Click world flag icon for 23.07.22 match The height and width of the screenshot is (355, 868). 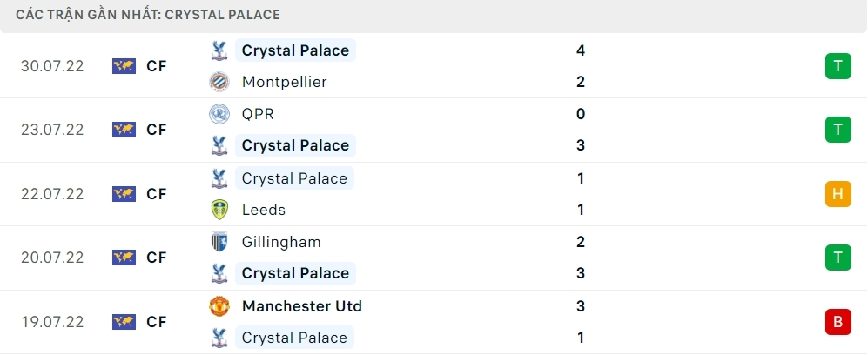(124, 130)
